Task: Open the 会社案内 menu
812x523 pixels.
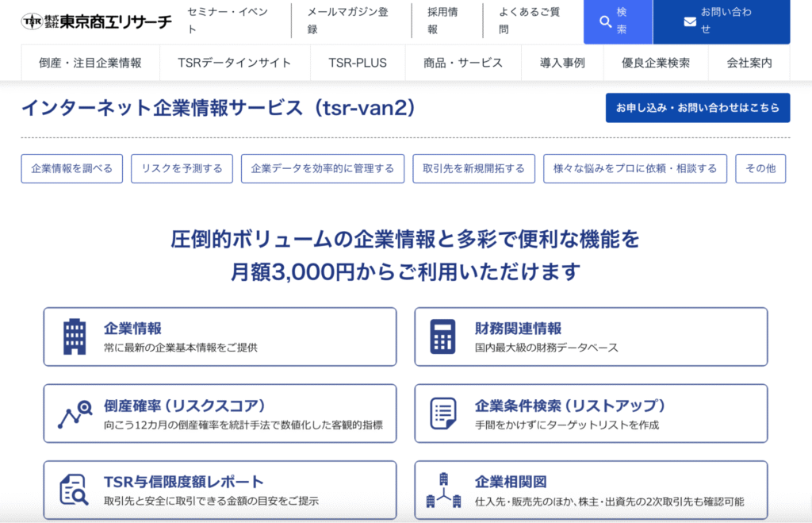Action: point(749,63)
